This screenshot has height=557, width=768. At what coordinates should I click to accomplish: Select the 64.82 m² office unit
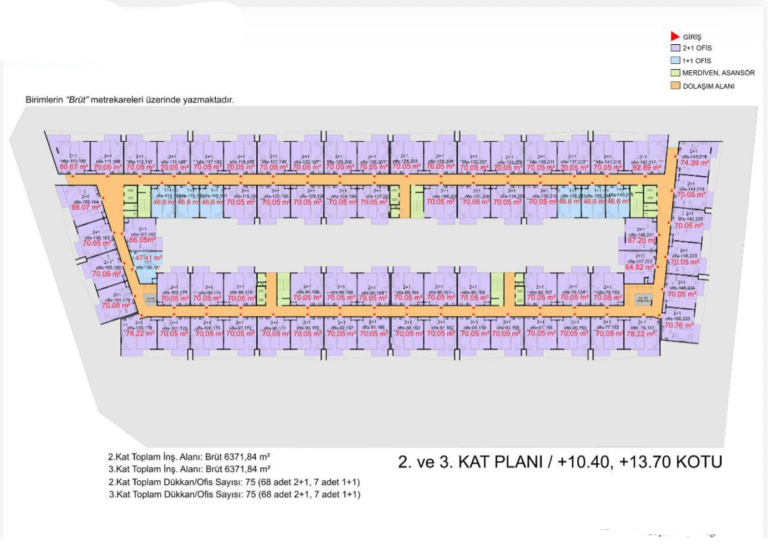tap(638, 267)
